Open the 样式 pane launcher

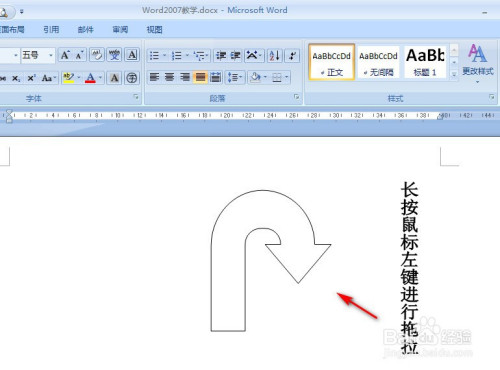click(491, 97)
